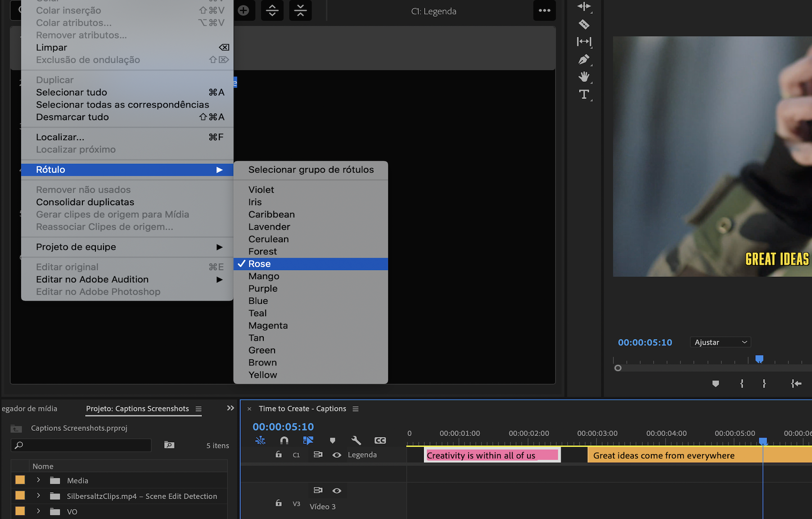Choose the Yellow label

(311, 375)
